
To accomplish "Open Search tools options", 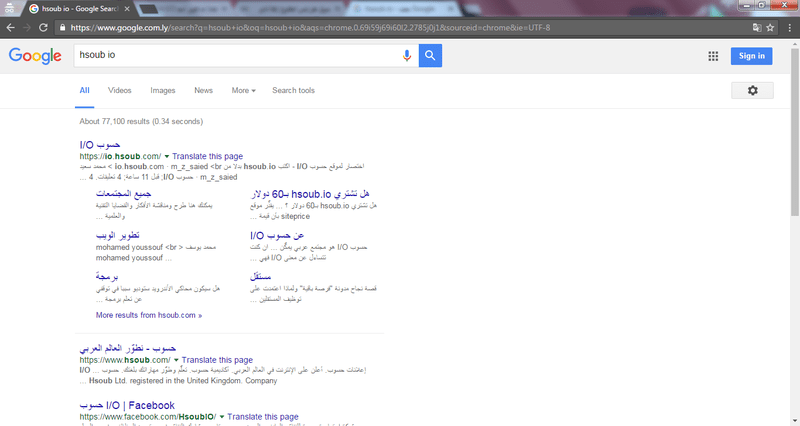I will click(x=293, y=90).
